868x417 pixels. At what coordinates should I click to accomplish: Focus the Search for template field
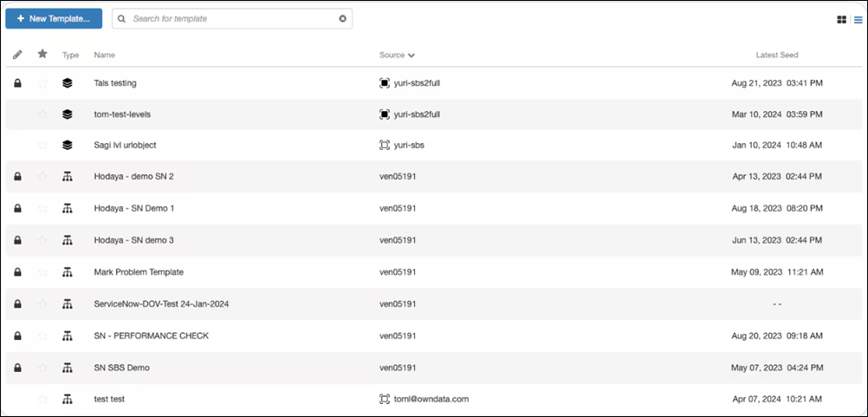pyautogui.click(x=232, y=18)
